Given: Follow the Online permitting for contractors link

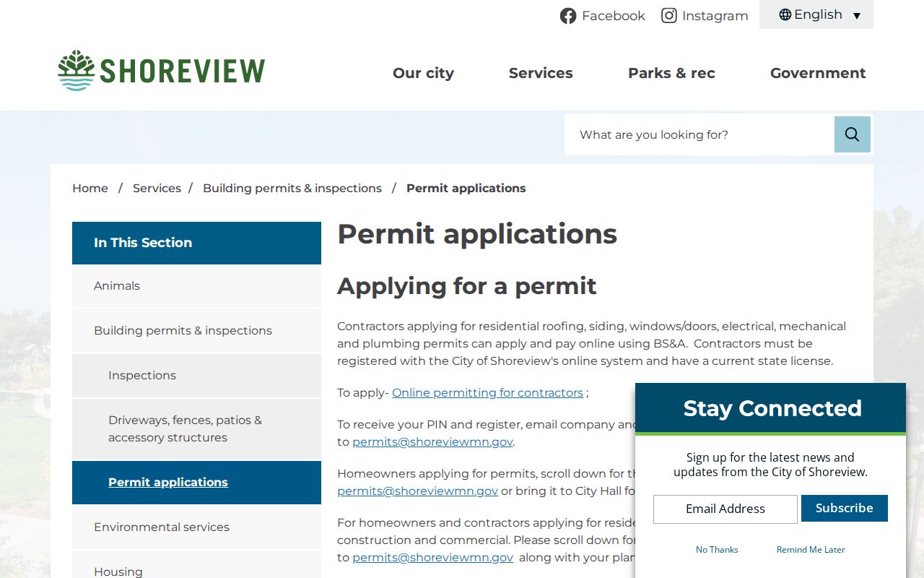Looking at the screenshot, I should 487,392.
